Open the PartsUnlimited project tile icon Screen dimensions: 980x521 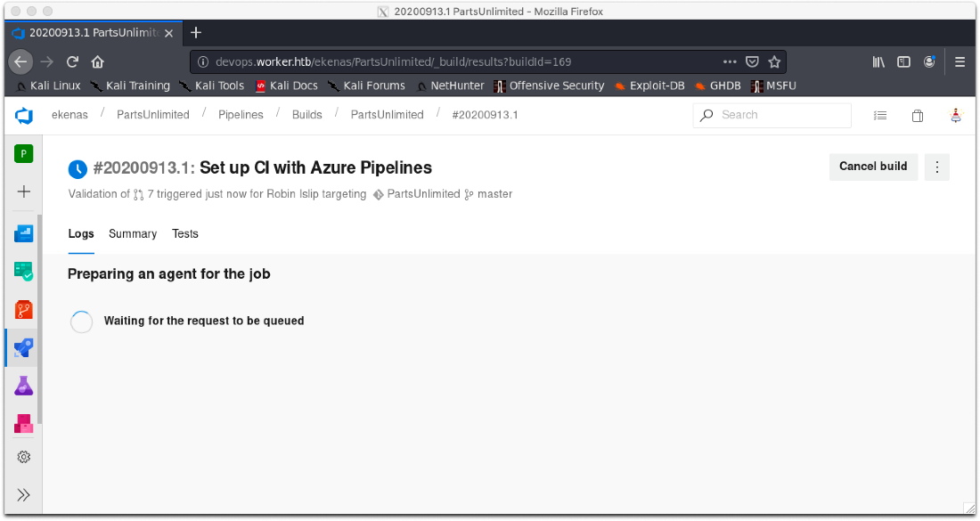[x=24, y=154]
